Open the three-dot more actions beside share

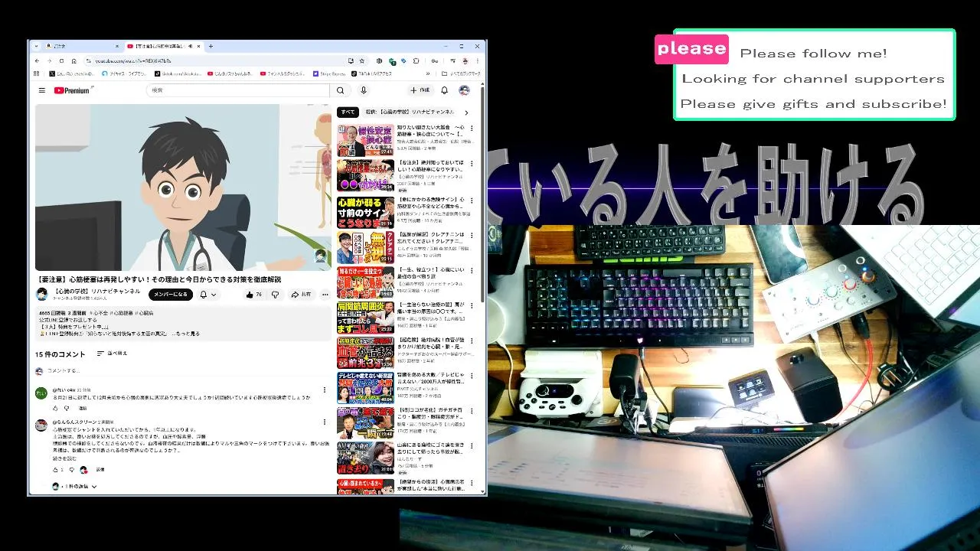(325, 295)
